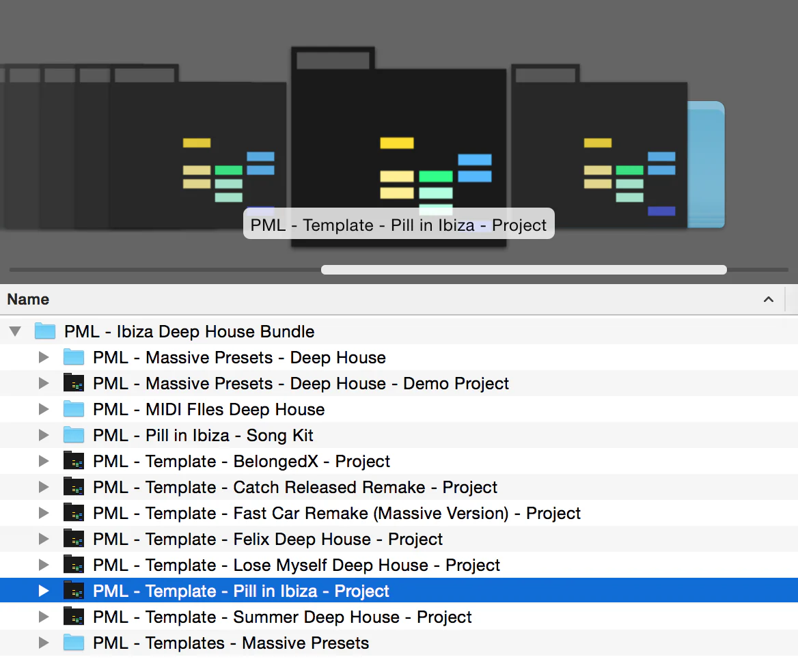Select the row PML - MIDI FIles Deep House
The width and height of the screenshot is (798, 672).
pyautogui.click(x=399, y=410)
